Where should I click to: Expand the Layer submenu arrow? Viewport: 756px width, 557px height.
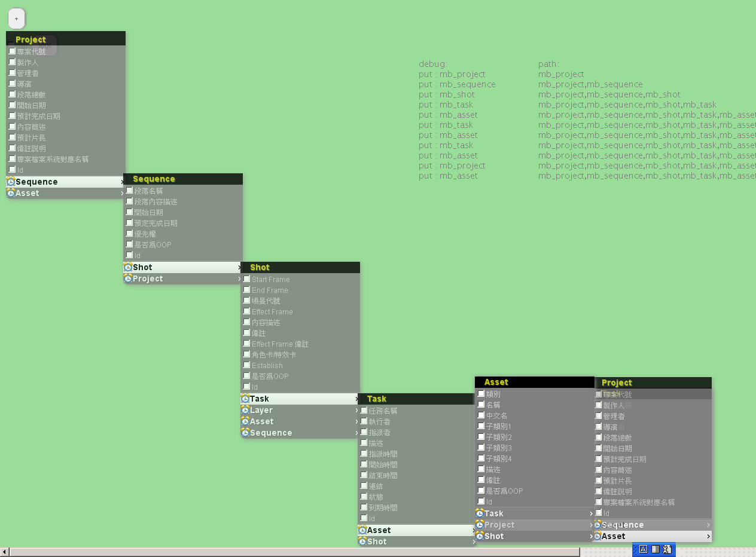click(357, 411)
